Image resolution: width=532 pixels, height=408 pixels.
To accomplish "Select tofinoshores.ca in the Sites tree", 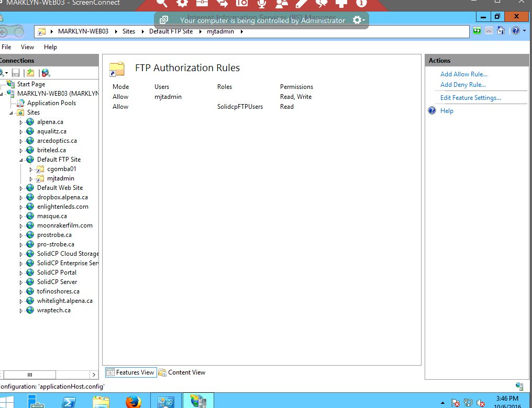I will (x=58, y=291).
